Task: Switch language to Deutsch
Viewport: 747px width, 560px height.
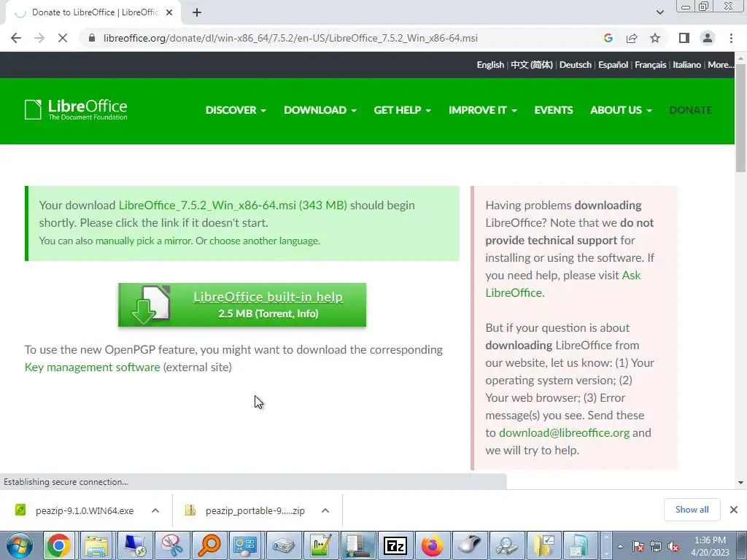Action: pos(575,65)
